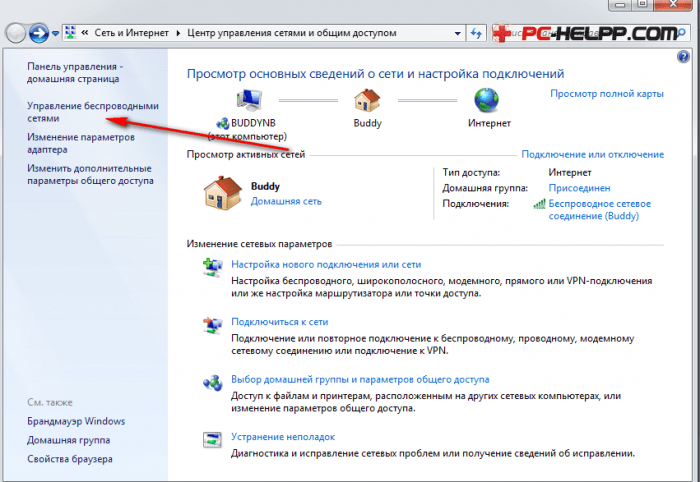Click 'Домашняя сеть' network type link
Screen dimensions: 700x482
pyautogui.click(x=286, y=201)
